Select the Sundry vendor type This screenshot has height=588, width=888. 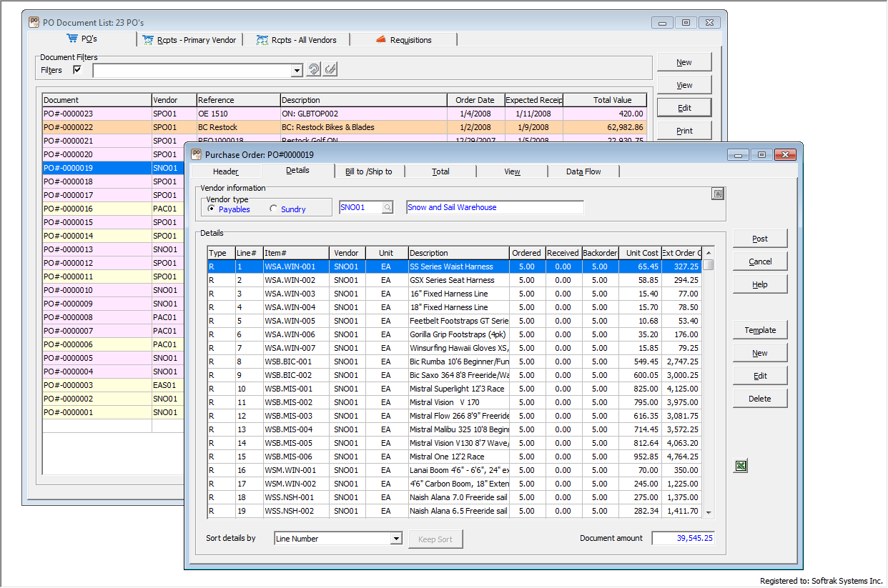pos(274,209)
